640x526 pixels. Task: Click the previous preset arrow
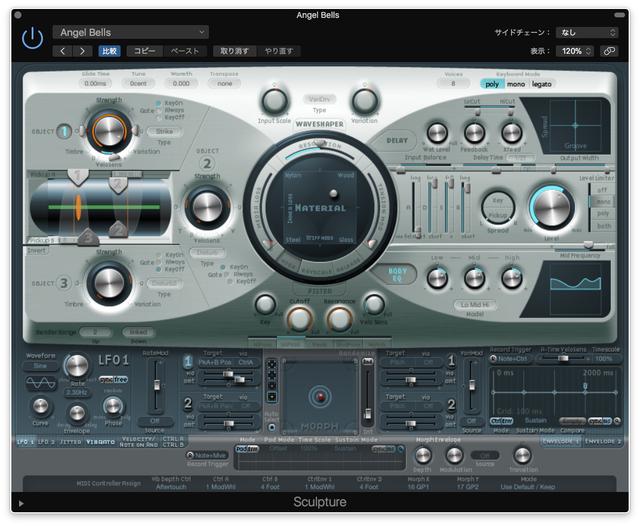(62, 51)
